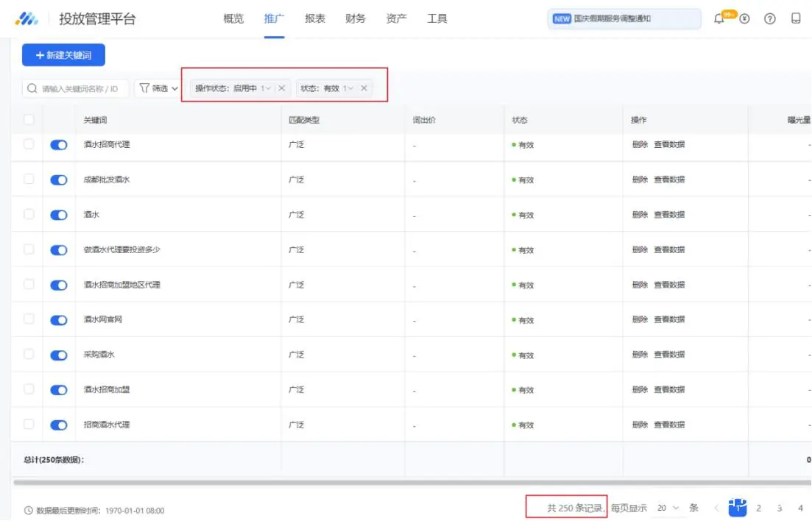The height and width of the screenshot is (521, 812).
Task: Click the 新建关键词 button
Action: point(63,55)
